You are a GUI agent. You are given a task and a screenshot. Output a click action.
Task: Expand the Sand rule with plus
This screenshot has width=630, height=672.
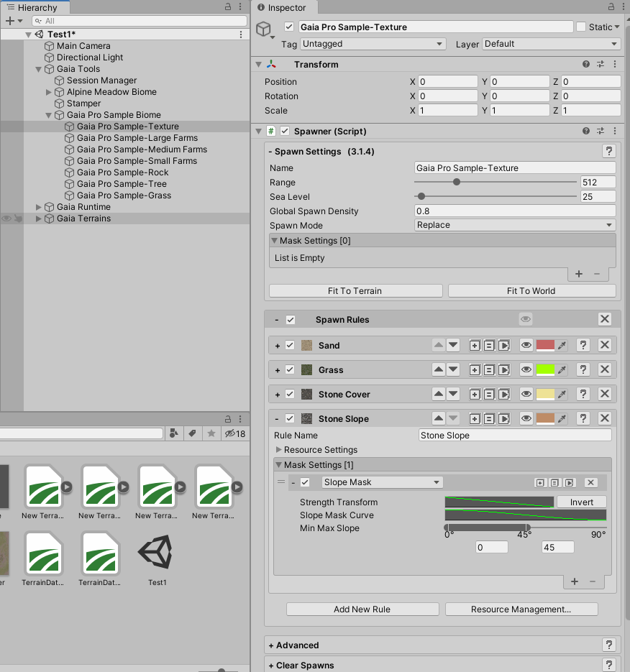(278, 346)
